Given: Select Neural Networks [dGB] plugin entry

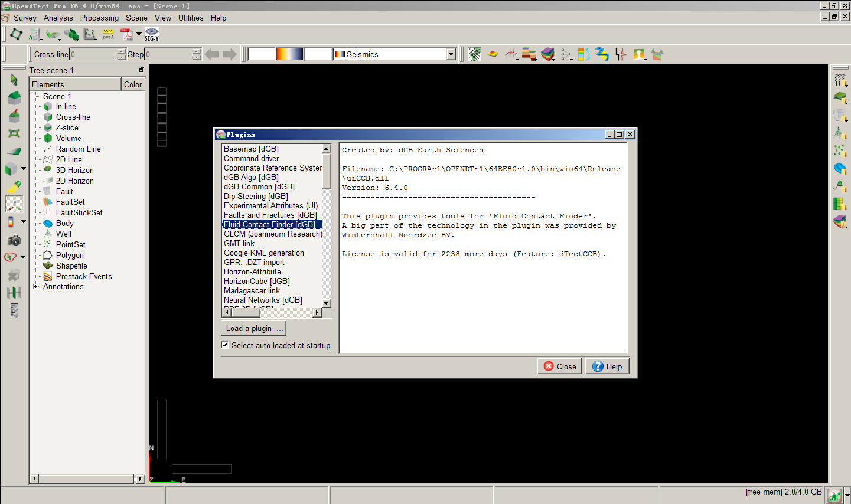Looking at the screenshot, I should (263, 300).
